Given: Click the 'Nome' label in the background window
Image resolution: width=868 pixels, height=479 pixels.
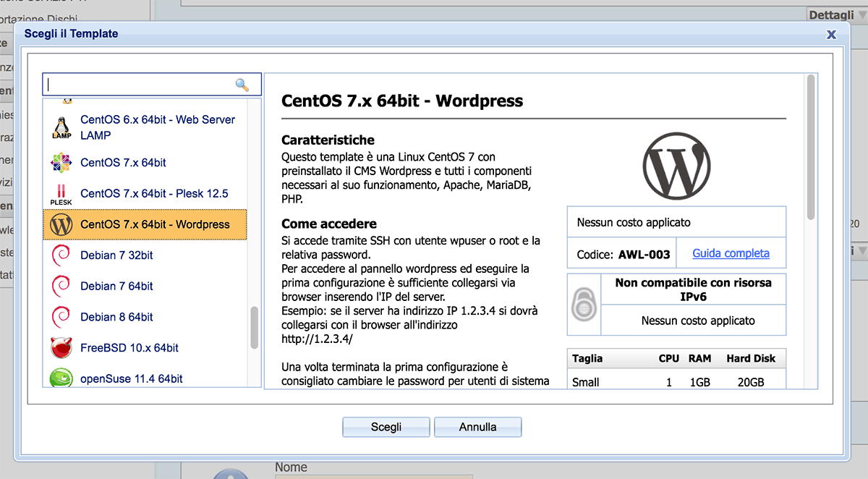Looking at the screenshot, I should coord(291,468).
